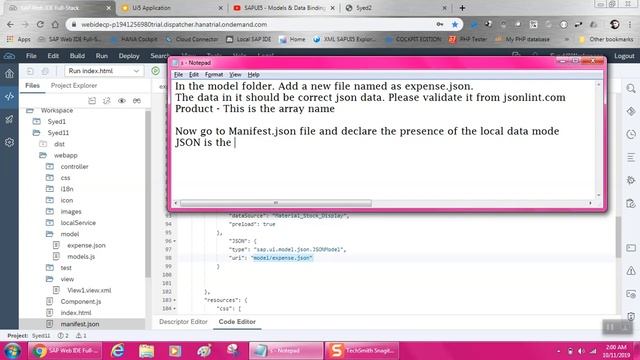Switch to Descriptor Editor tab

point(183,322)
